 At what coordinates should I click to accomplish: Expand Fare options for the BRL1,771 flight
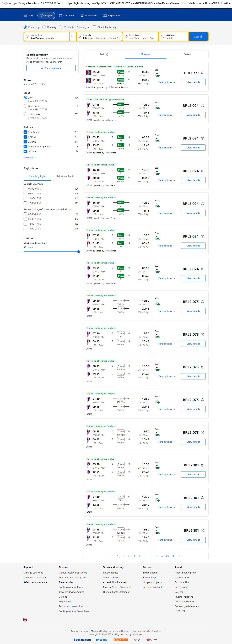(167, 82)
